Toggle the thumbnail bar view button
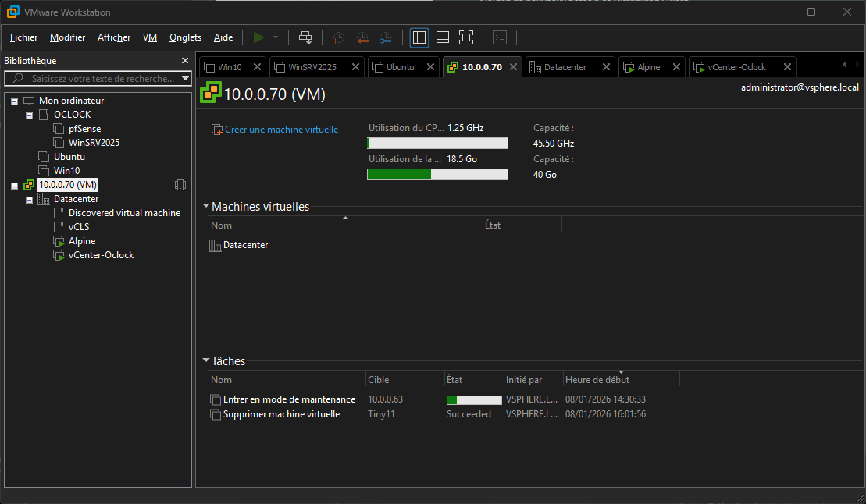This screenshot has height=504, width=866. click(443, 37)
